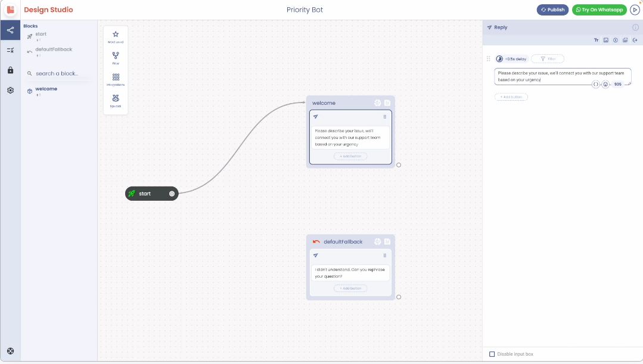Open emoji picker in reply text box
Image resolution: width=643 pixels, height=364 pixels.
(605, 84)
